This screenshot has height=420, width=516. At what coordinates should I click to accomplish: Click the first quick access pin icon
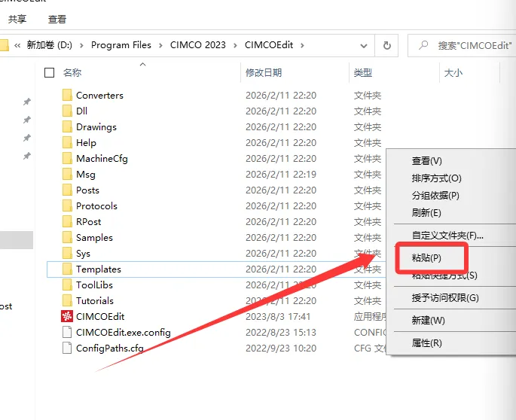pos(27,102)
